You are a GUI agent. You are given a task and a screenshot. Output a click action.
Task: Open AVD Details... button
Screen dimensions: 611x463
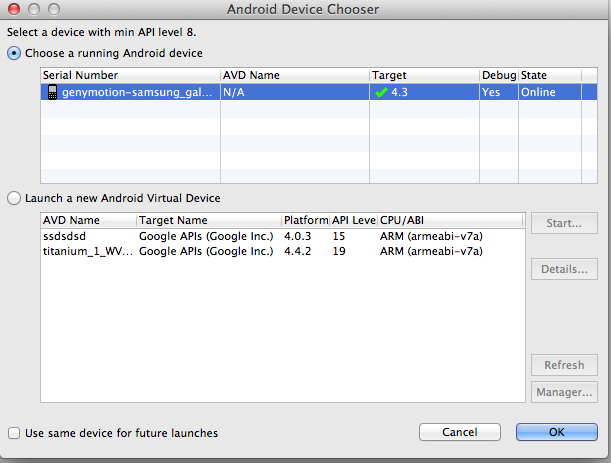(565, 269)
